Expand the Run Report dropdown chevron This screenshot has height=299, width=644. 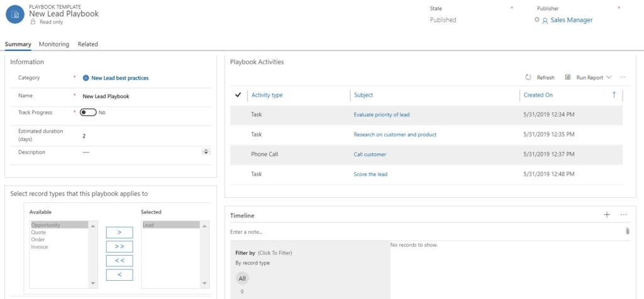tap(609, 77)
